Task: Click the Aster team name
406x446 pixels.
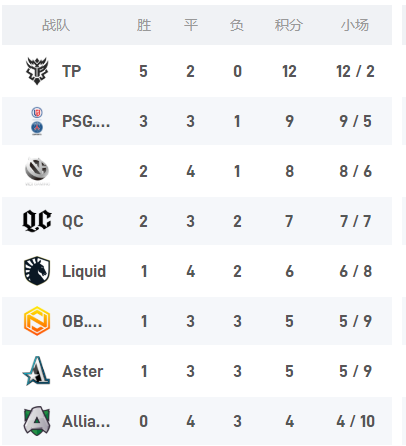Action: (83, 371)
